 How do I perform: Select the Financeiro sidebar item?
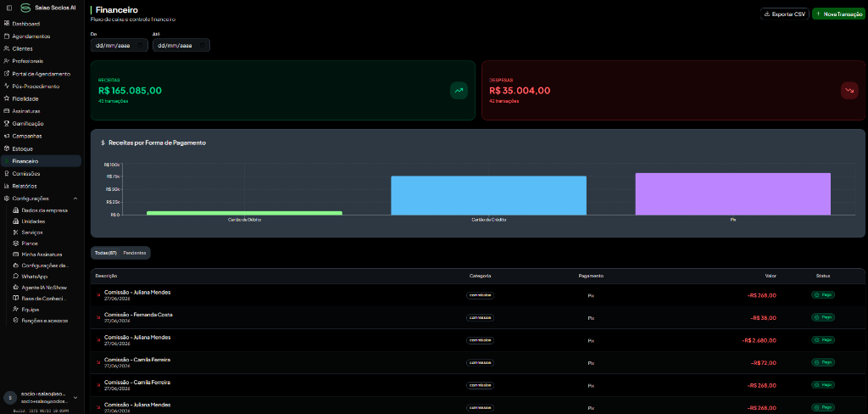(x=41, y=161)
